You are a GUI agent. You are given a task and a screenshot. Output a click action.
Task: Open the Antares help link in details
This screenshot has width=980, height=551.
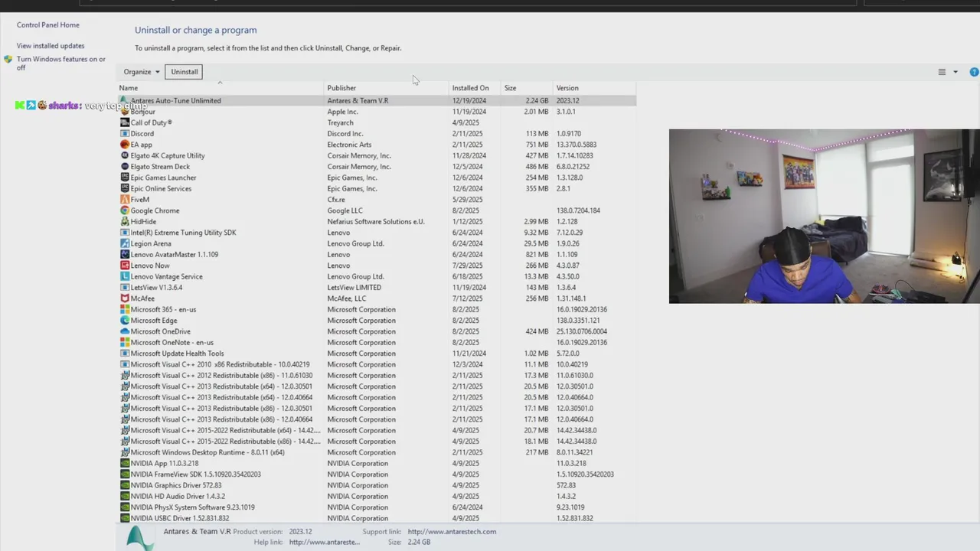(x=325, y=543)
